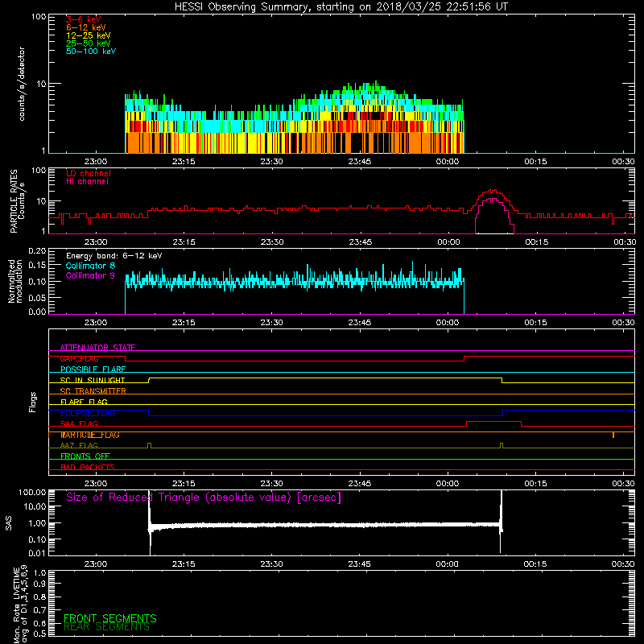Click the Energy band: 6-12 keV label
644x644 pixels.
click(x=114, y=256)
